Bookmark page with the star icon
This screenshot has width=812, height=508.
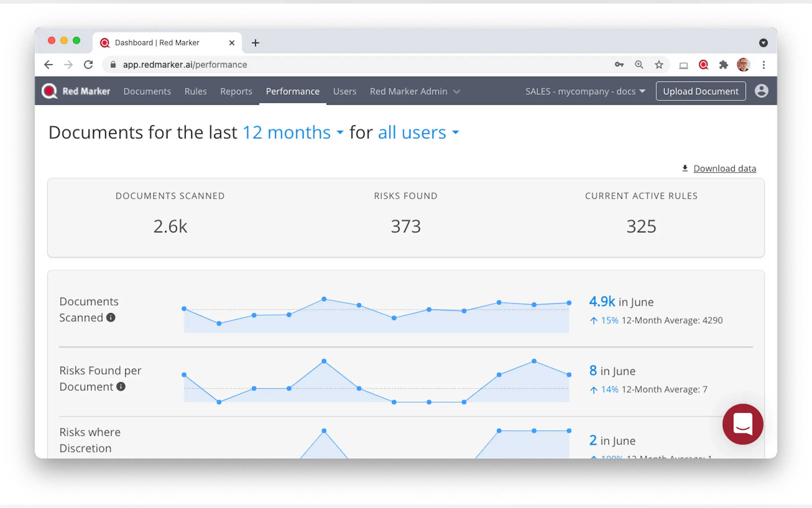pos(659,65)
